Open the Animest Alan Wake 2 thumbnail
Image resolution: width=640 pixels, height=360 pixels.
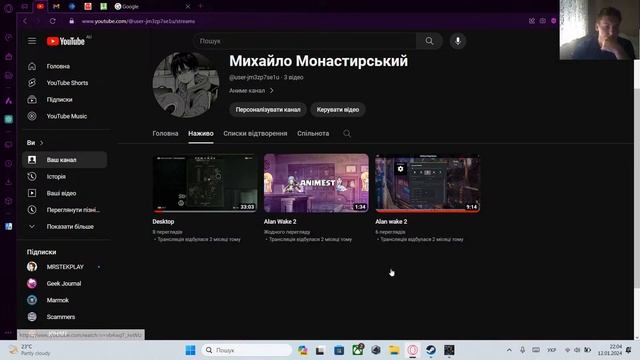(316, 183)
